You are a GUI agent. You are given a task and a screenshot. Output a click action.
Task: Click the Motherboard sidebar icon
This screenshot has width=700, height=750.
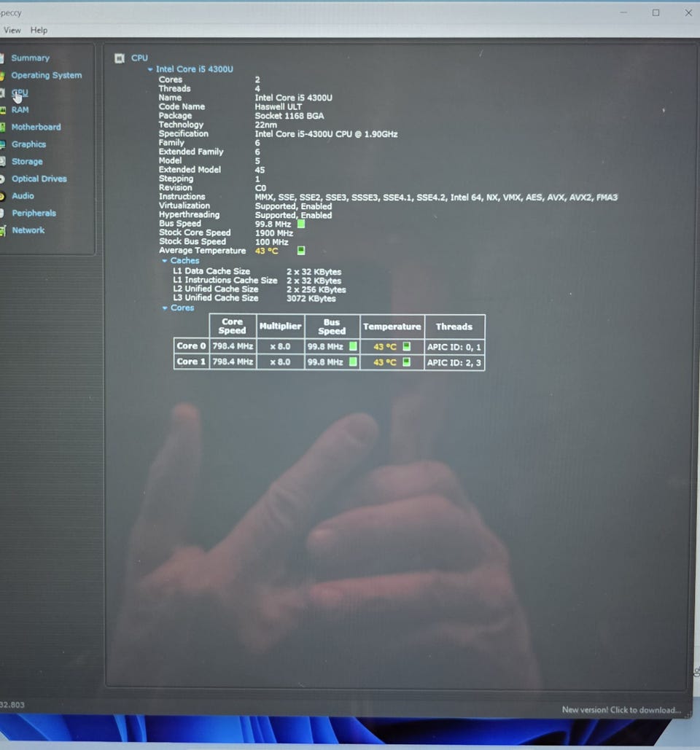(x=2, y=128)
